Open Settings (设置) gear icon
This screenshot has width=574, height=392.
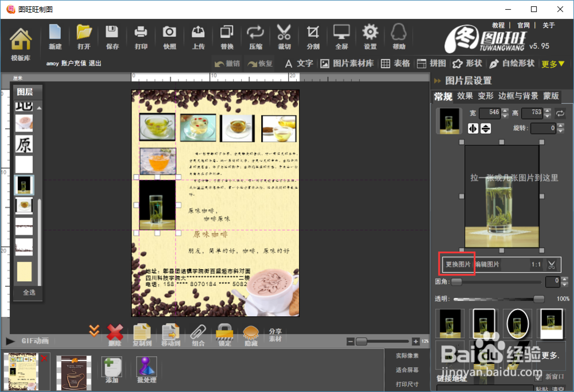(370, 32)
